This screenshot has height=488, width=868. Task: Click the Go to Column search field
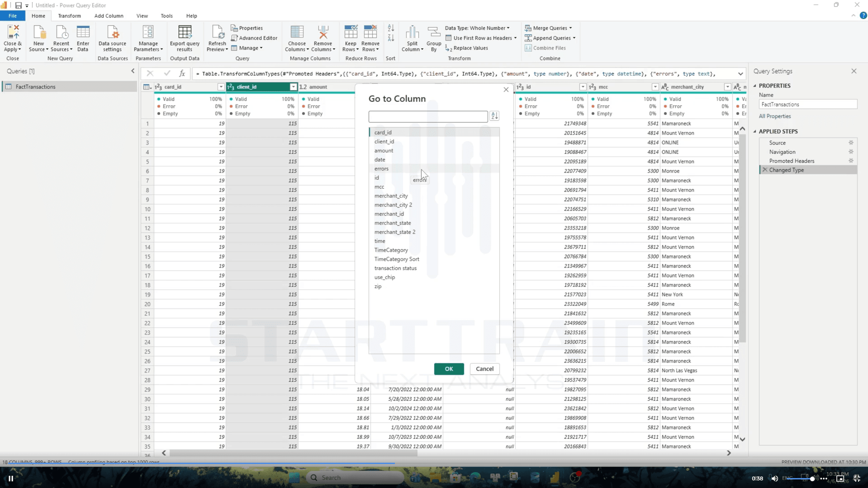428,116
